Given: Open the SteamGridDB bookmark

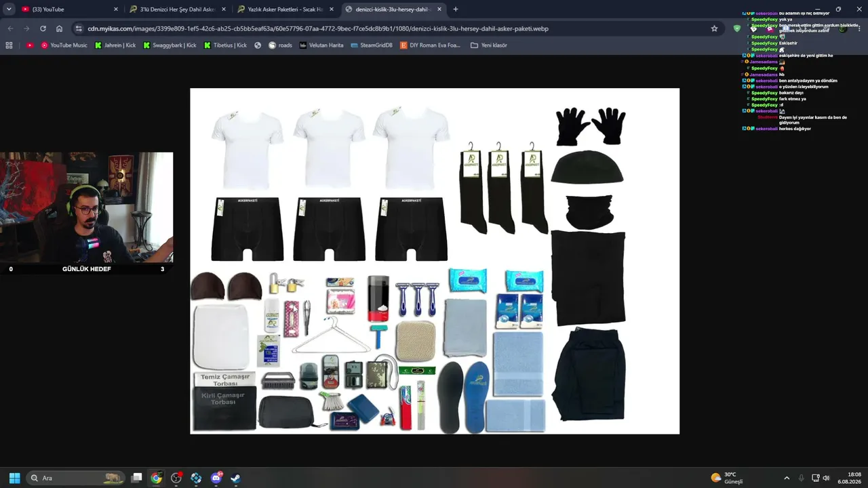Looking at the screenshot, I should click(372, 45).
